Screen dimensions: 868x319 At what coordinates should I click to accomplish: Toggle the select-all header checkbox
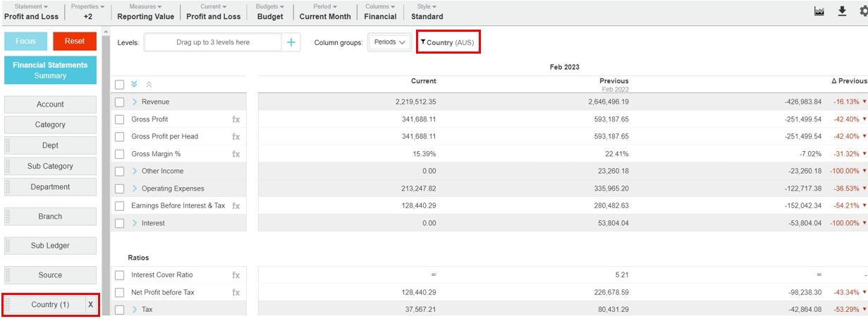(x=120, y=85)
